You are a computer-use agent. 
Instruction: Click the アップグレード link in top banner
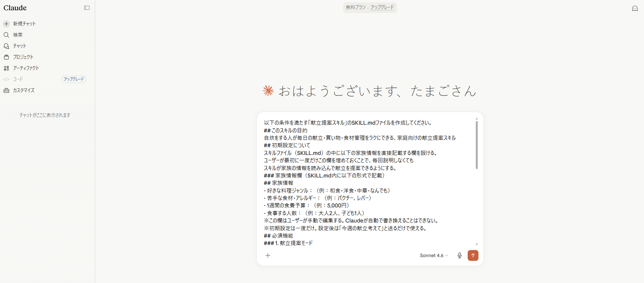[382, 7]
